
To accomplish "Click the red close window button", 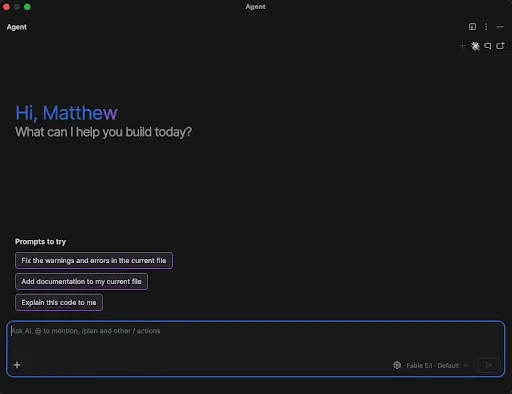I will pyautogui.click(x=6, y=7).
